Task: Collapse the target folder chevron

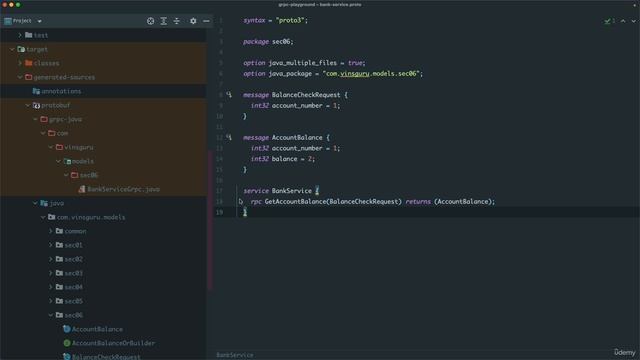Action: [12, 49]
